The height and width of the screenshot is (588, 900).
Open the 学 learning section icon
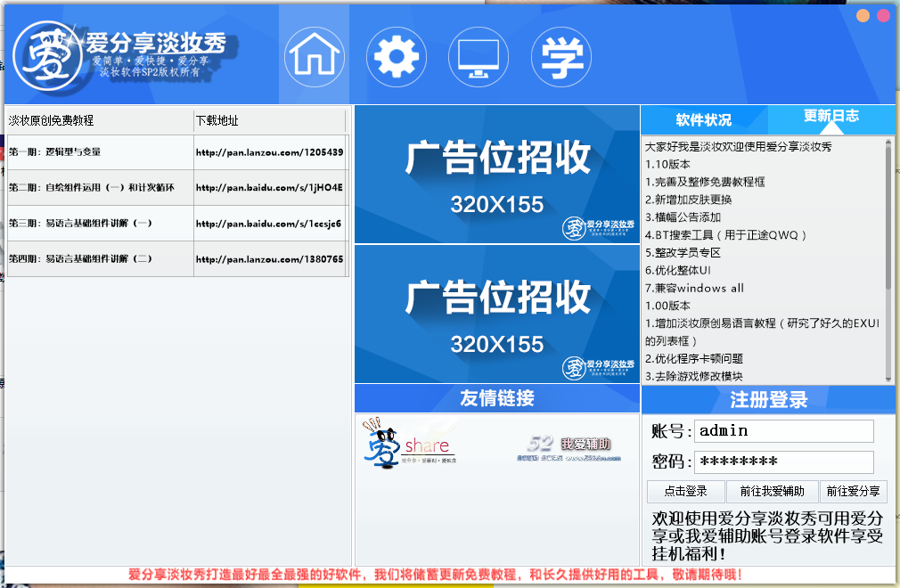[561, 56]
